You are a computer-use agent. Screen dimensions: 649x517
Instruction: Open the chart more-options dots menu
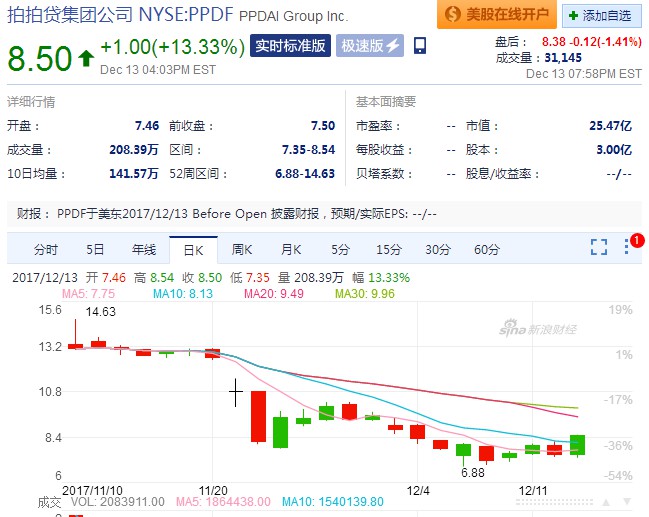[x=627, y=247]
